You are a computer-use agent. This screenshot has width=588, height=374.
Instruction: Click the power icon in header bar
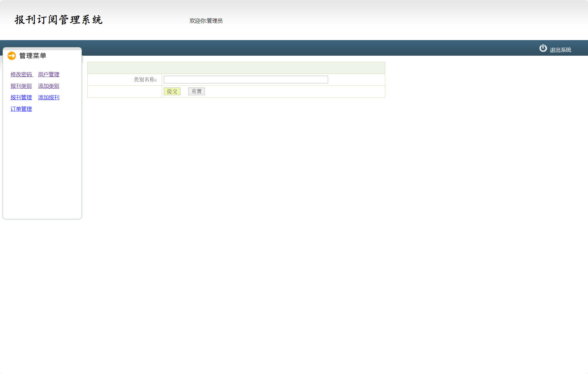coord(543,48)
